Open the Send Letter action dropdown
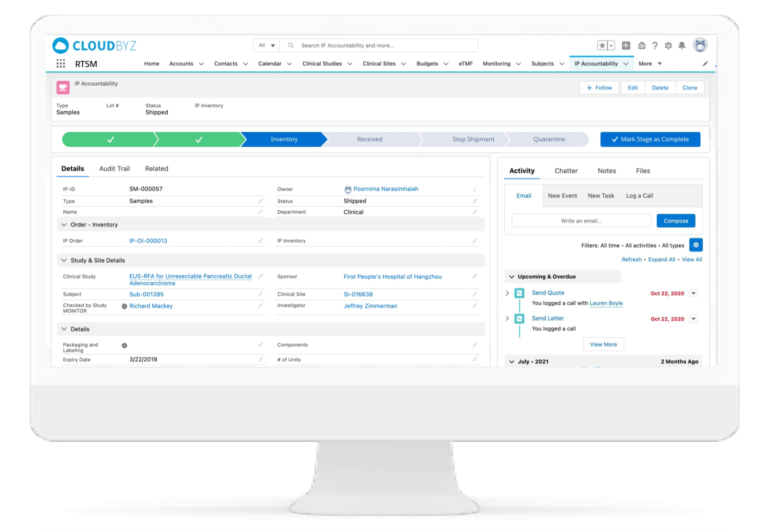 (693, 319)
